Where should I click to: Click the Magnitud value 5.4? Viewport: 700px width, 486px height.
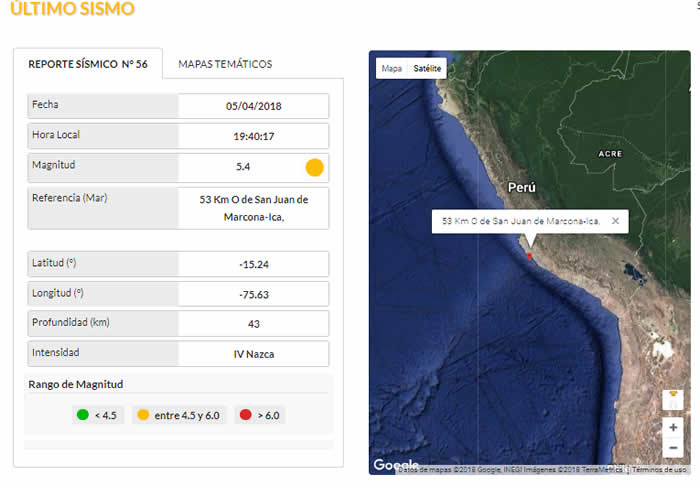click(x=243, y=167)
